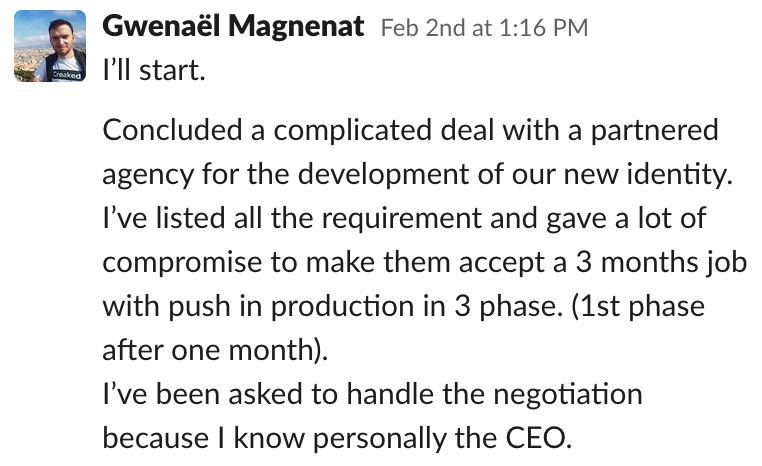
Task: Click the word "agency" in the message
Action: 148,176
